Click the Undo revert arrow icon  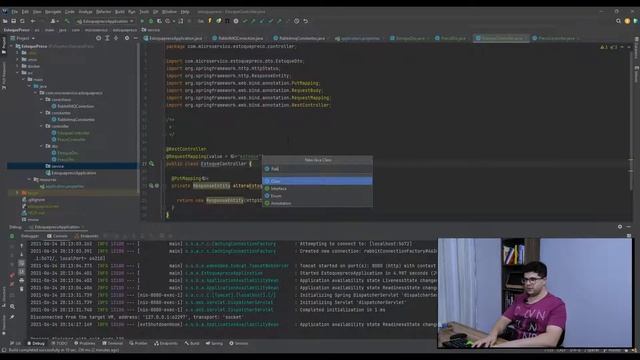305,21
